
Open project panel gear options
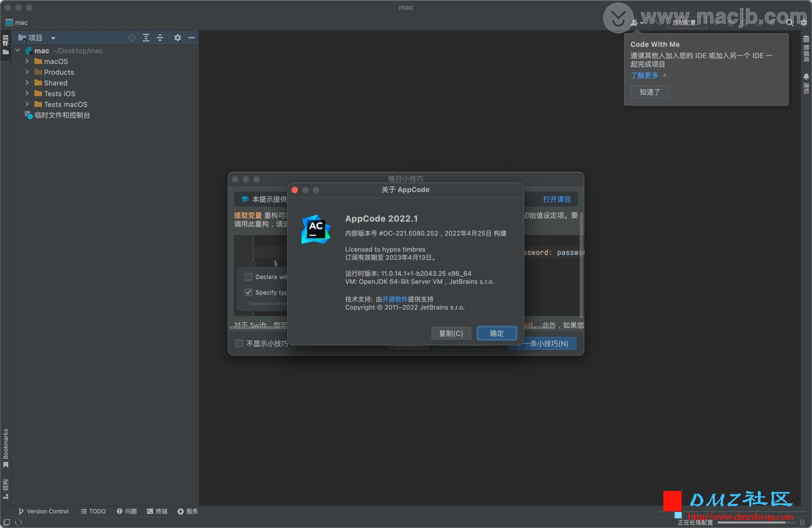tap(178, 38)
